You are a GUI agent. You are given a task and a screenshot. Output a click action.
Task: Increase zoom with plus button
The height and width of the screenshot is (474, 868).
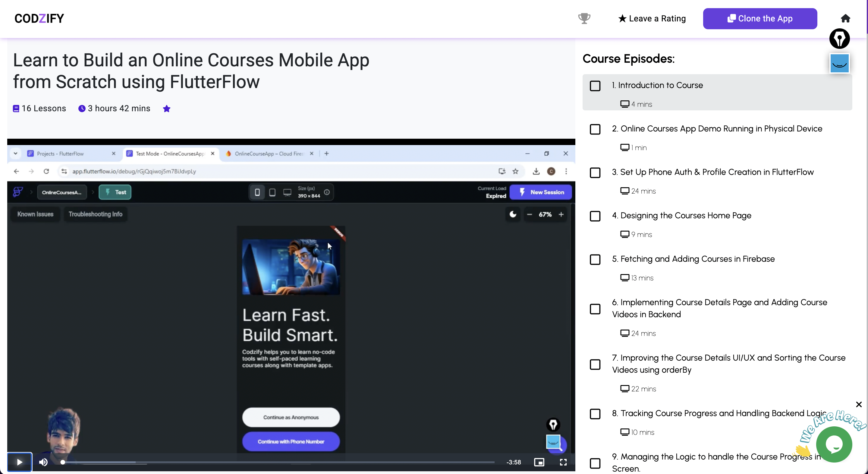pyautogui.click(x=561, y=214)
